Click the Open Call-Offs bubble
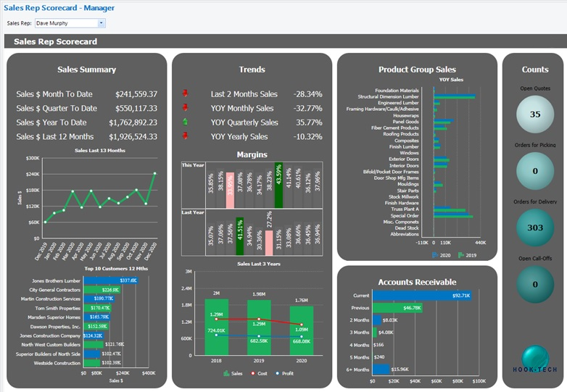Screen dimensions: 567x392 click(x=535, y=284)
